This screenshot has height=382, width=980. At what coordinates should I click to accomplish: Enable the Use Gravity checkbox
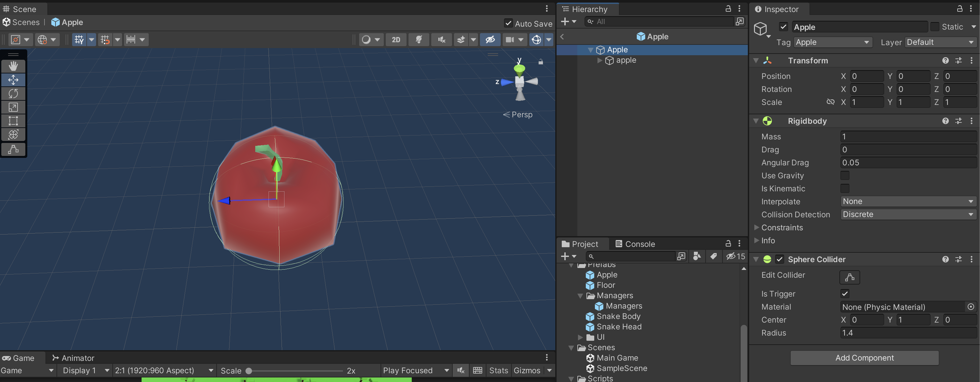845,175
